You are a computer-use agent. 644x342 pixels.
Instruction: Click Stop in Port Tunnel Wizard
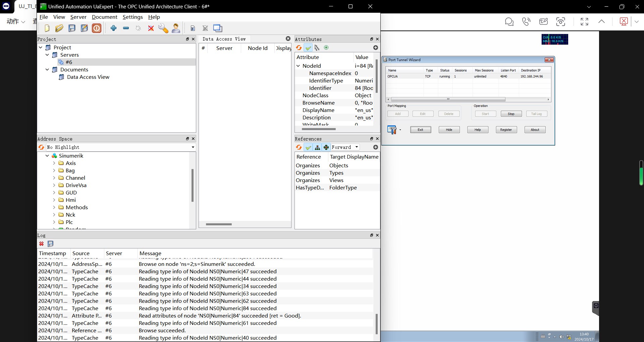pos(511,114)
